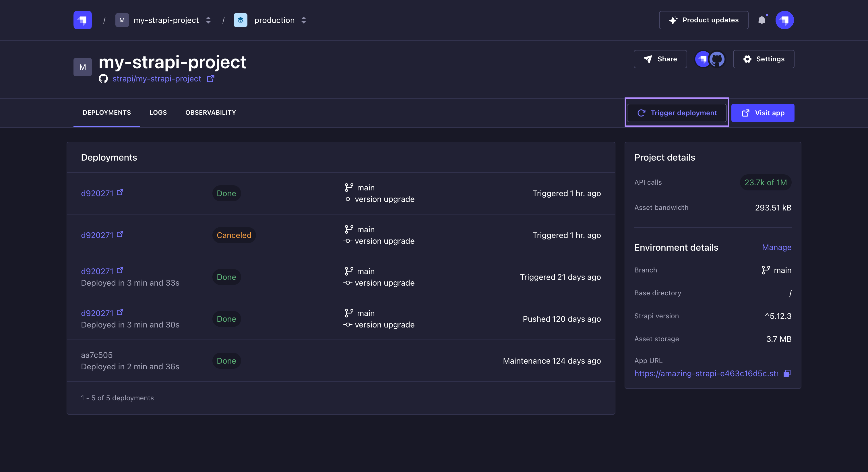
Task: Open external link icon of first Done deployment
Action: [120, 192]
